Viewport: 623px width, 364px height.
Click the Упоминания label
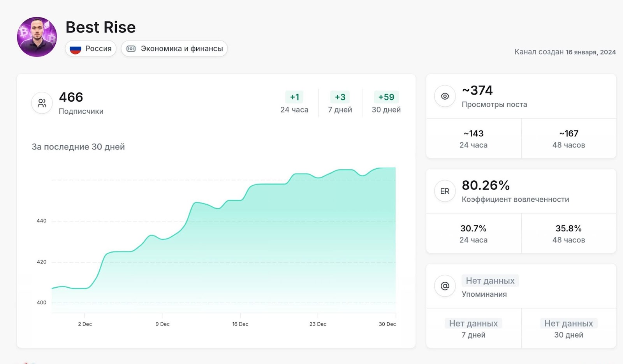coord(484,294)
